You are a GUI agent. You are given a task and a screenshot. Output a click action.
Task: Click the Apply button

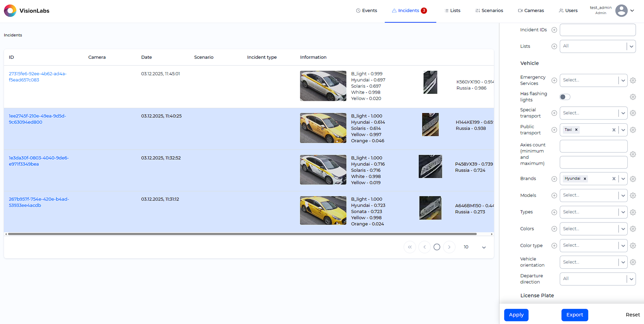516,315
